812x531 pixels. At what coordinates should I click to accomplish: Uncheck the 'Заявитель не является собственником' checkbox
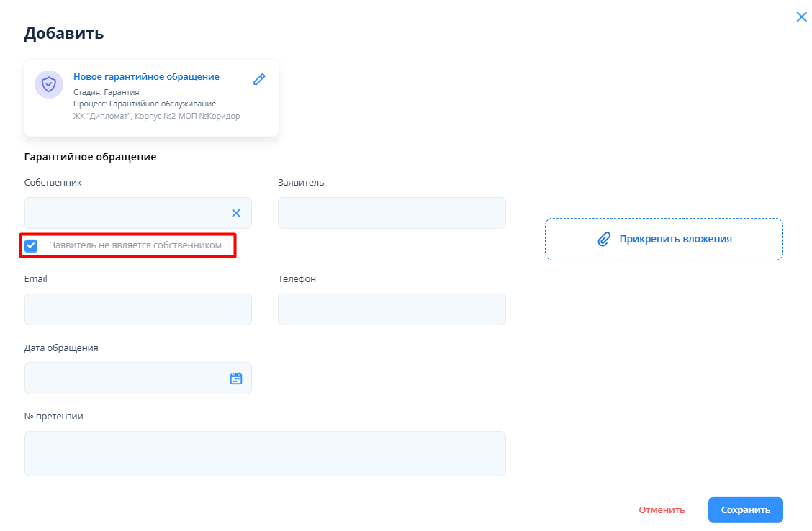[x=31, y=246]
